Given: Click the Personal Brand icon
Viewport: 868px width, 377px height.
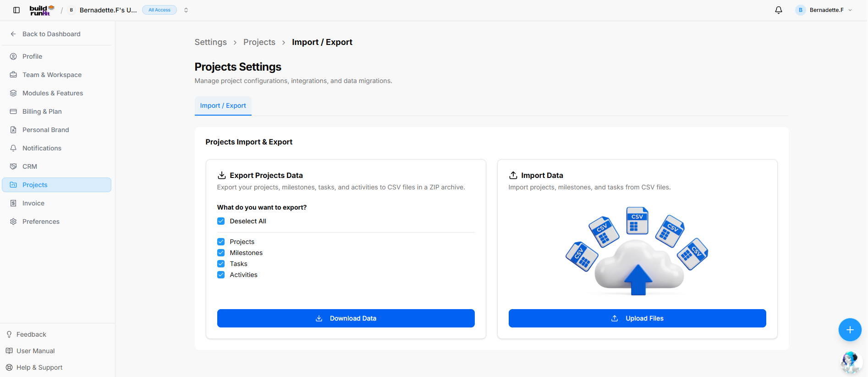Looking at the screenshot, I should point(13,130).
